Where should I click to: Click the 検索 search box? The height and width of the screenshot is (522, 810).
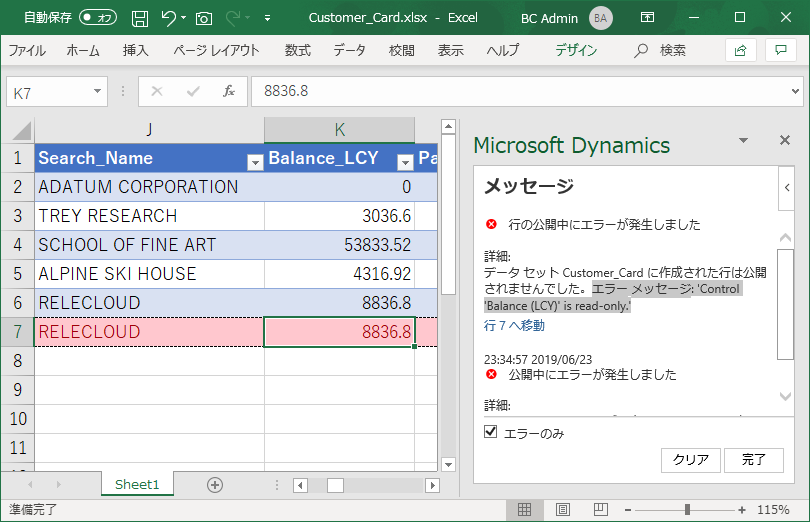[660, 50]
